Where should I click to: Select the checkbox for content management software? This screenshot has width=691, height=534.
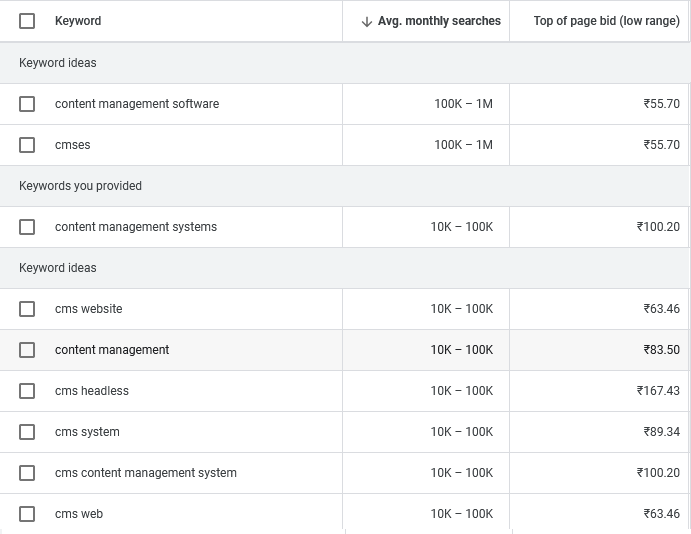27,104
